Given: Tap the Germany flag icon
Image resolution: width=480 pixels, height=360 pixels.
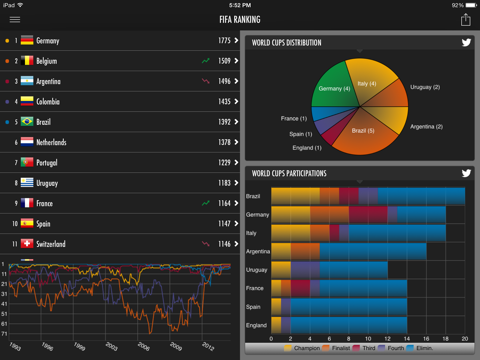Looking at the screenshot, I should (27, 40).
